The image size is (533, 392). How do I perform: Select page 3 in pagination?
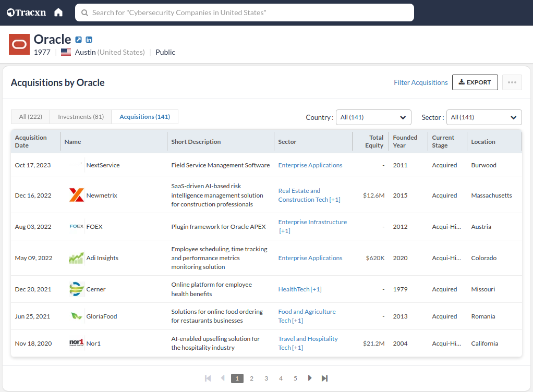266,378
